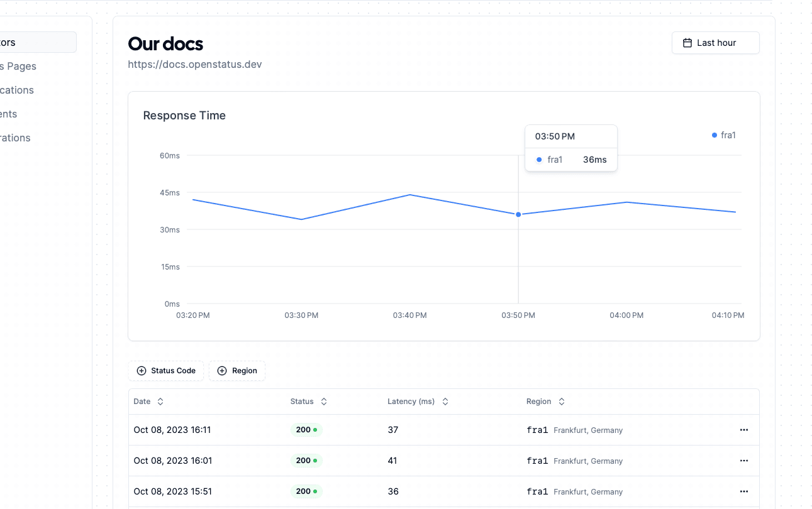
Task: Open the Status Code filter dropdown
Action: tap(166, 371)
